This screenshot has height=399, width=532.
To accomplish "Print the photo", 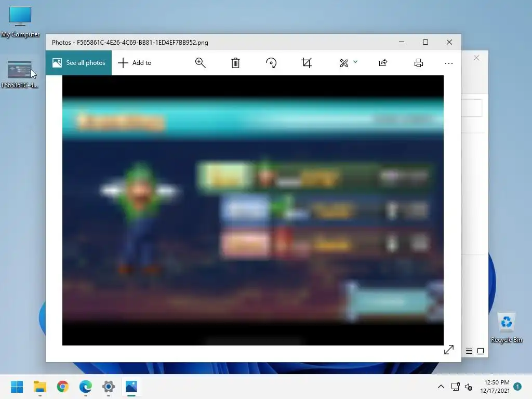I will [419, 63].
